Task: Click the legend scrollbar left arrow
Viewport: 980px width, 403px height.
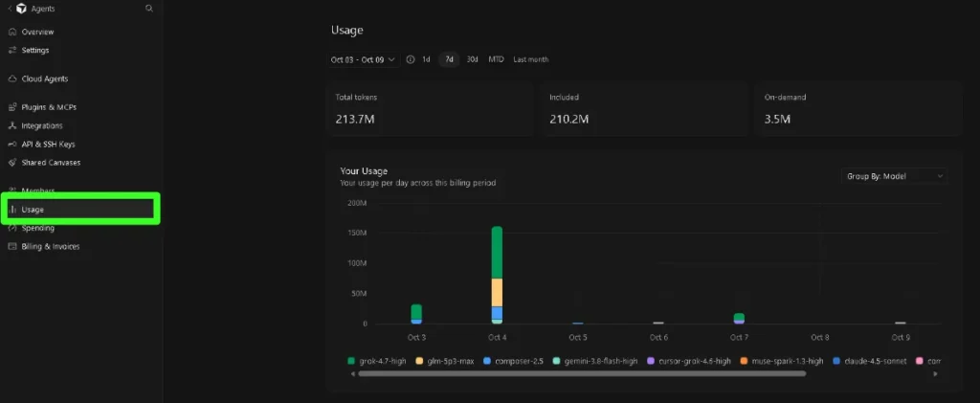Action: [x=353, y=373]
